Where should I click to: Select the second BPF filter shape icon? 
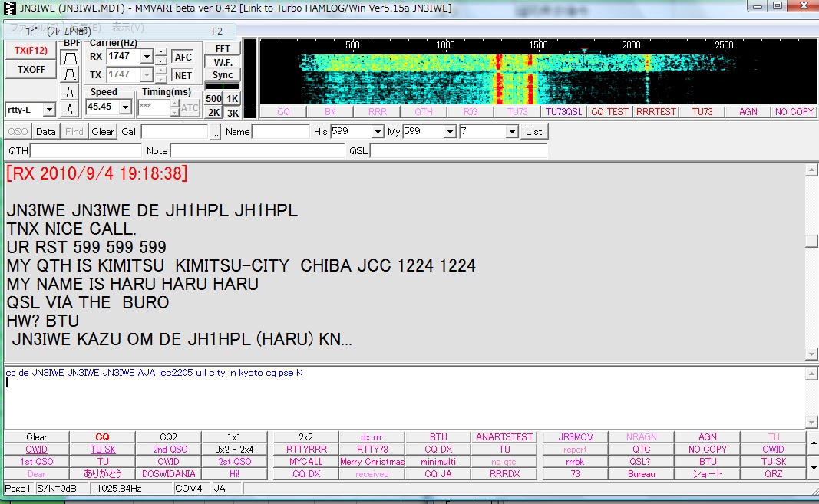[x=70, y=74]
